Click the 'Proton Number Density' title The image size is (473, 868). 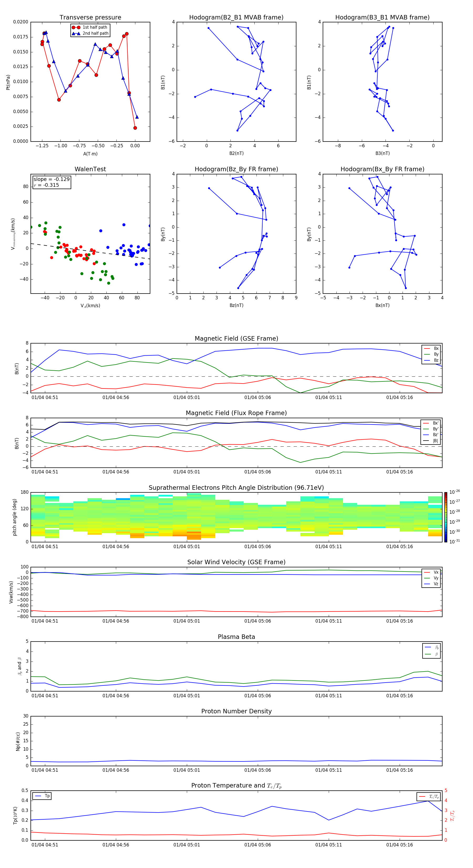pos(236,711)
